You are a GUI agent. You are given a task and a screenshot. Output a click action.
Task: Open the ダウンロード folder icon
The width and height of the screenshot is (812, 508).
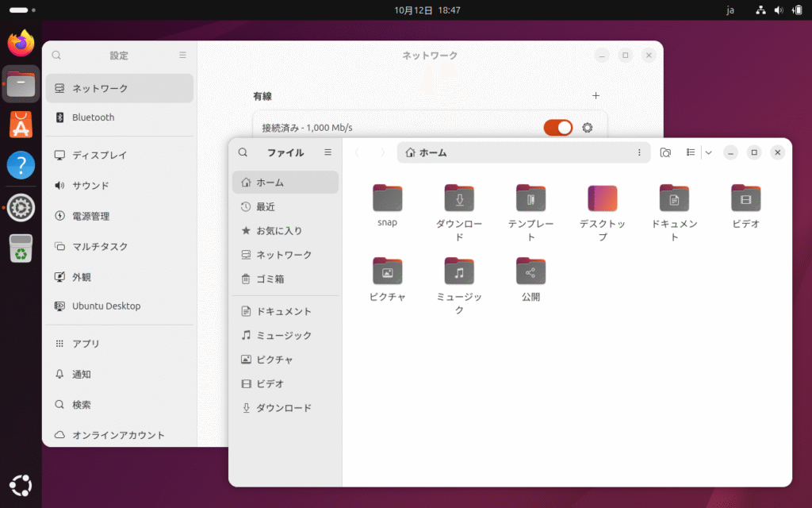click(459, 198)
